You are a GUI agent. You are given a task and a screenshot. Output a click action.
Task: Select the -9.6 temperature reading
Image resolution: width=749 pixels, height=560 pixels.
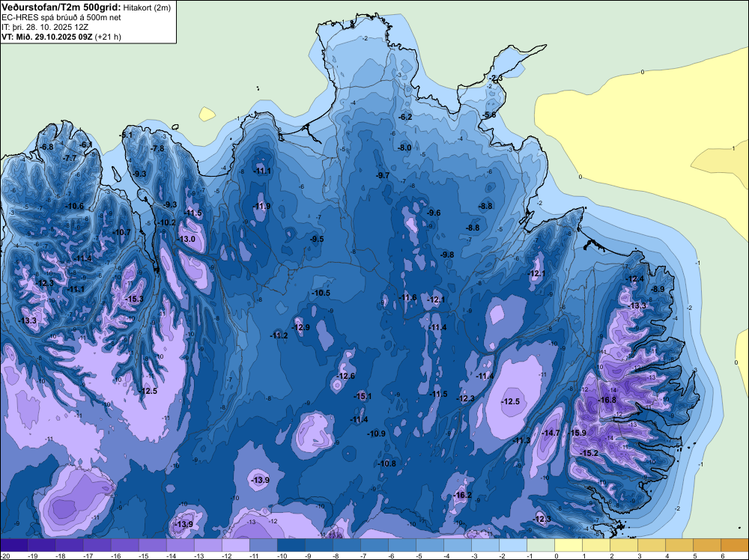[x=434, y=213]
